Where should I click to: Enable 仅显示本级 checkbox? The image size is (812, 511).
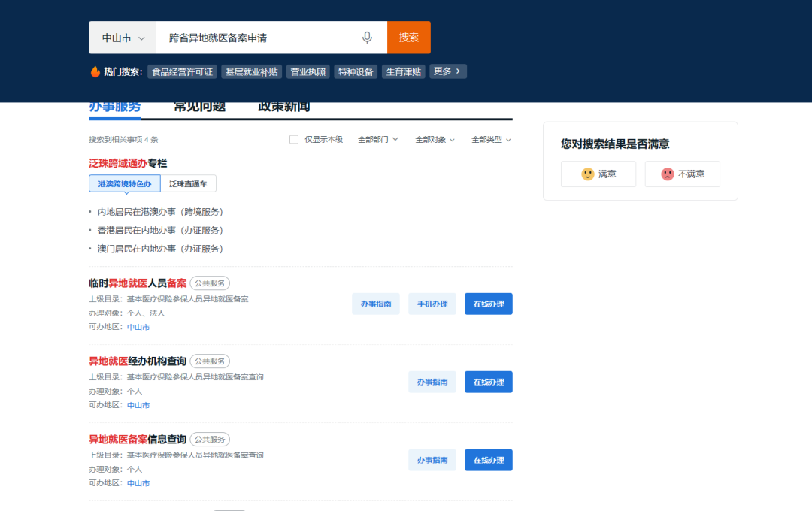click(294, 139)
